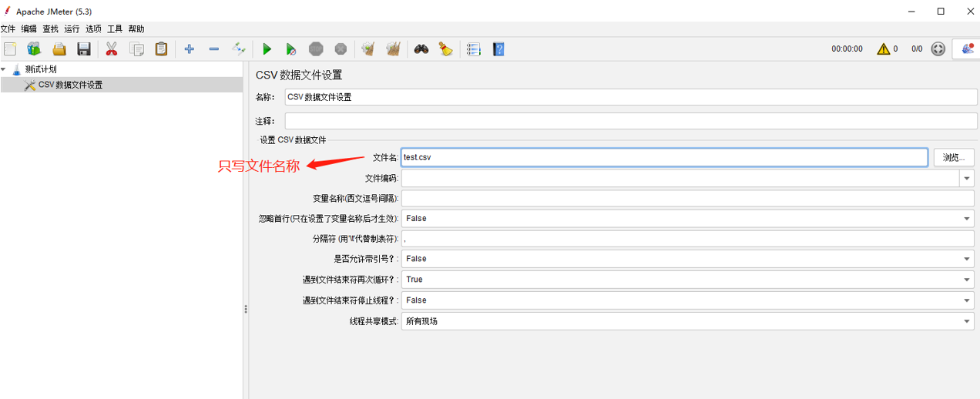
Task: Click the Collapse all minus icon
Action: click(x=214, y=49)
